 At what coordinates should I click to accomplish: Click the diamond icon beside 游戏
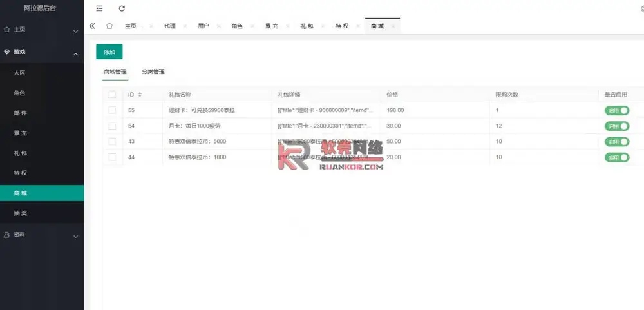coord(6,52)
